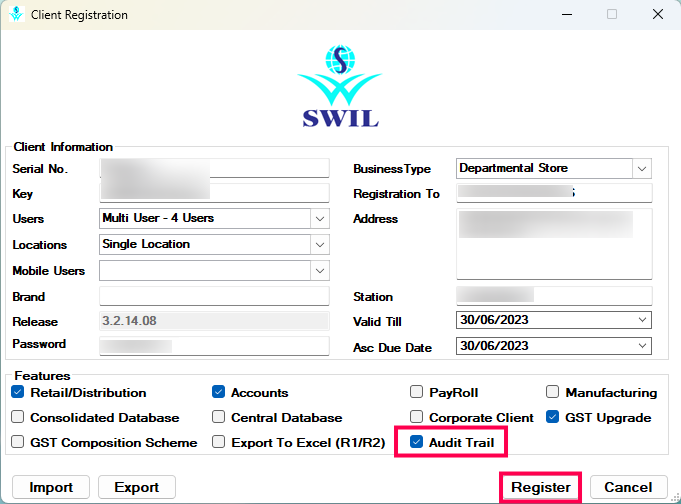
Task: Open the Asc Due Date picker
Action: click(x=642, y=346)
